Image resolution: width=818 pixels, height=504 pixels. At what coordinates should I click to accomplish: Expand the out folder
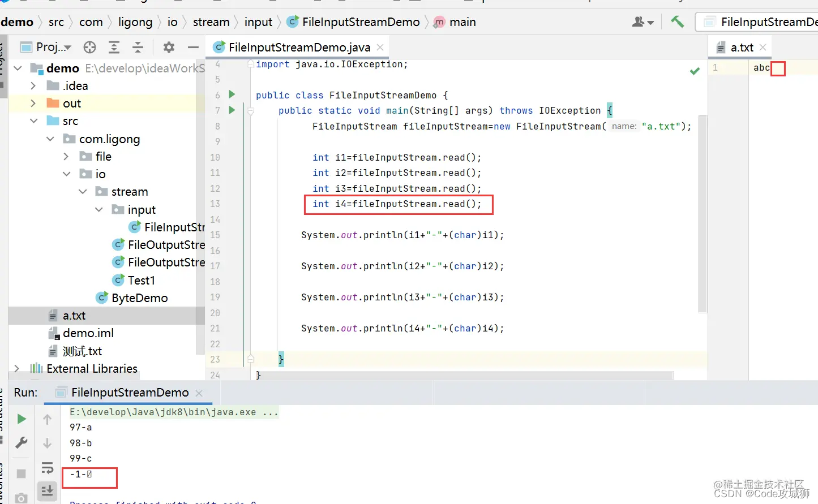[33, 104]
